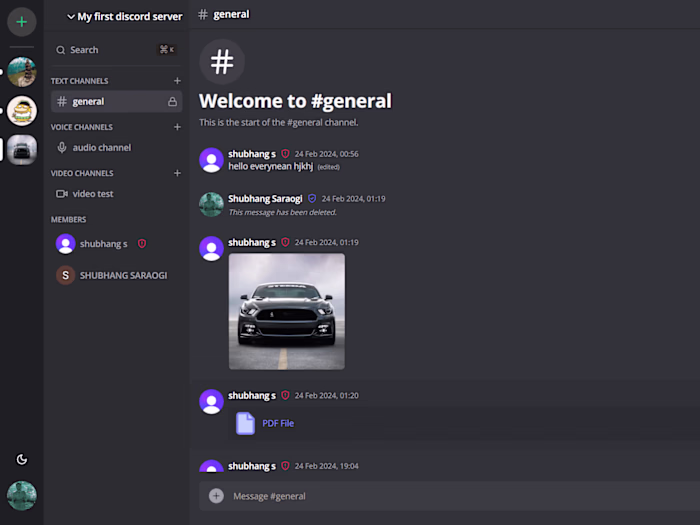The height and width of the screenshot is (525, 700).
Task: Click the Shubhang Saraogi username at 01:19
Action: point(265,199)
